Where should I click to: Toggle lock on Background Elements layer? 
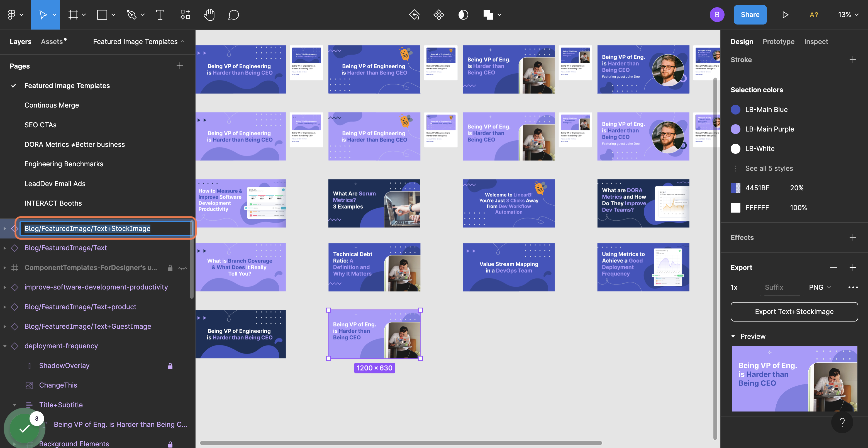[x=170, y=444]
